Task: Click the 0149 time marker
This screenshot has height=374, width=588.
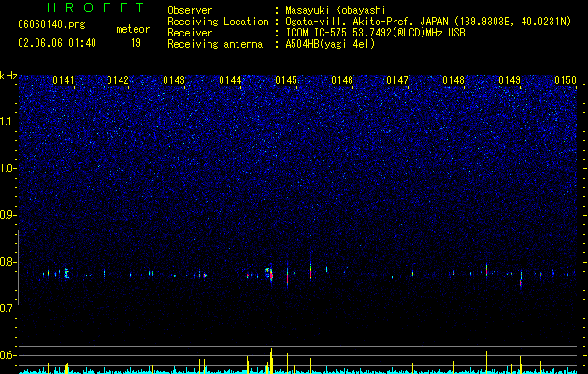Action: (x=509, y=80)
